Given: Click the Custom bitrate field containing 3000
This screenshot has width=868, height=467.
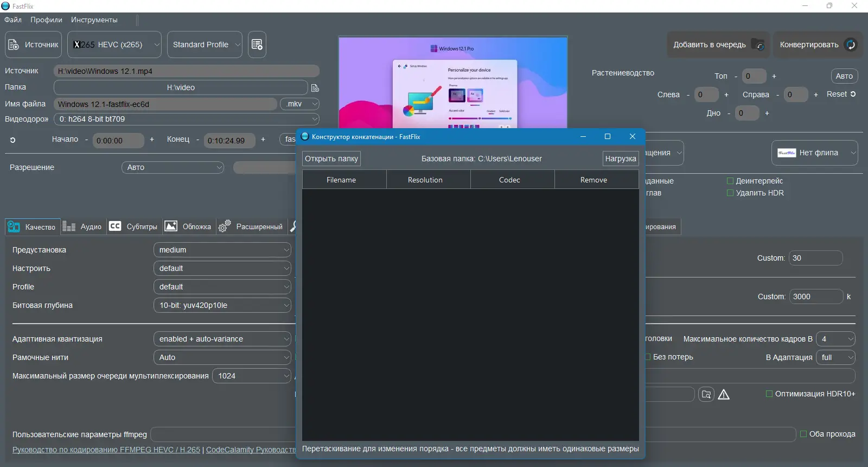Looking at the screenshot, I should pos(816,296).
